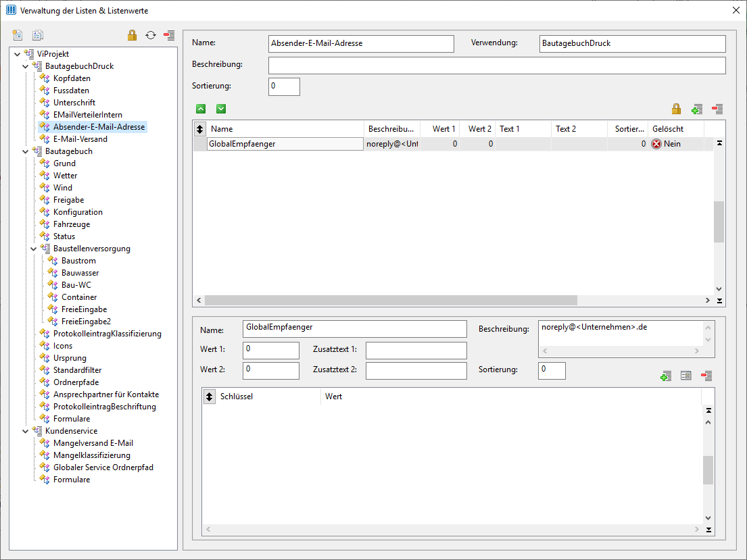
Task: Jump to top of key table
Action: (x=708, y=410)
